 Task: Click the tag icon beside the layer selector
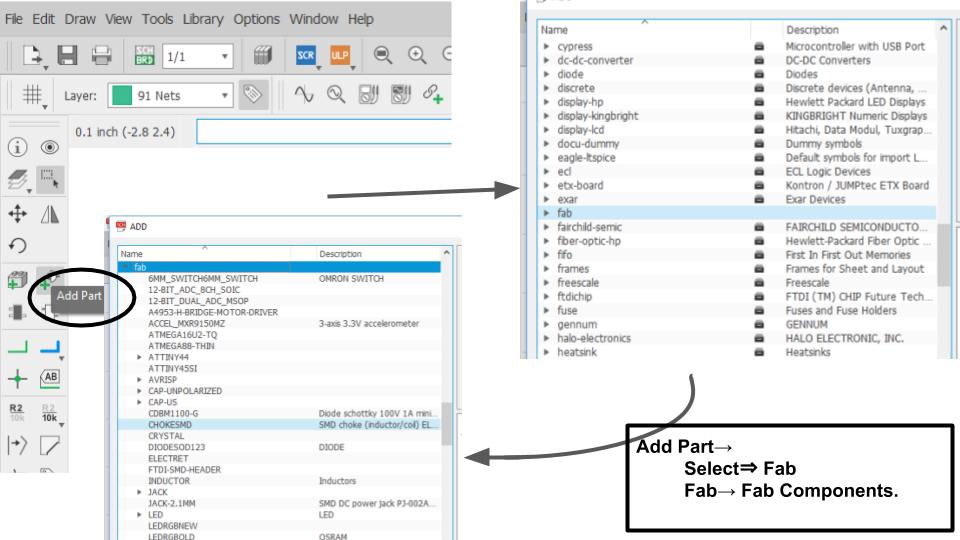253,95
